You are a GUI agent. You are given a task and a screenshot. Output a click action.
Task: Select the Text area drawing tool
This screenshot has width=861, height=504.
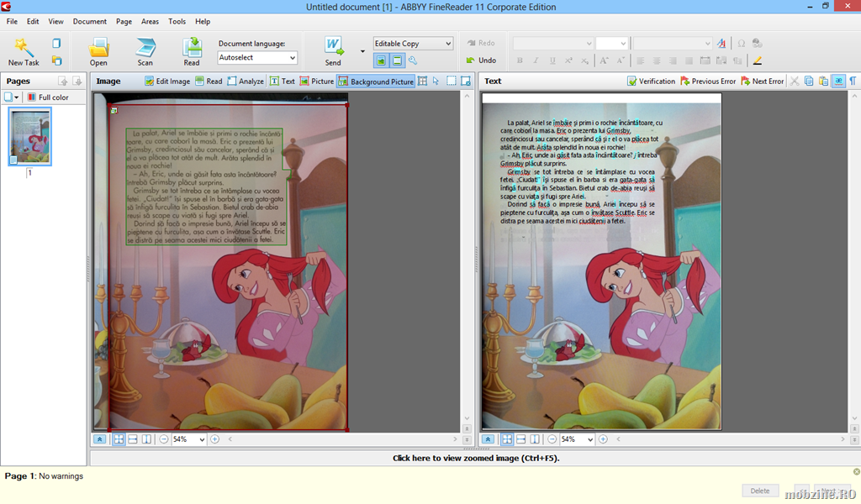[283, 81]
